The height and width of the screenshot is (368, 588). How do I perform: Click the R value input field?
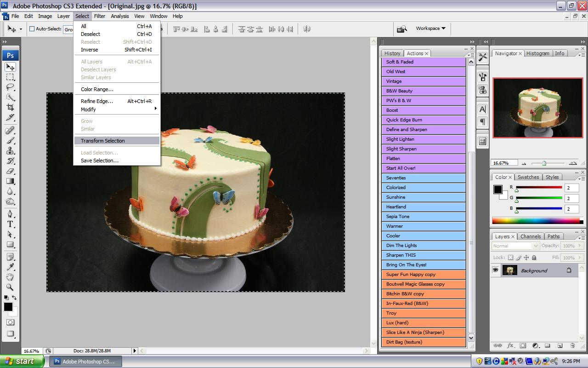[x=571, y=188]
